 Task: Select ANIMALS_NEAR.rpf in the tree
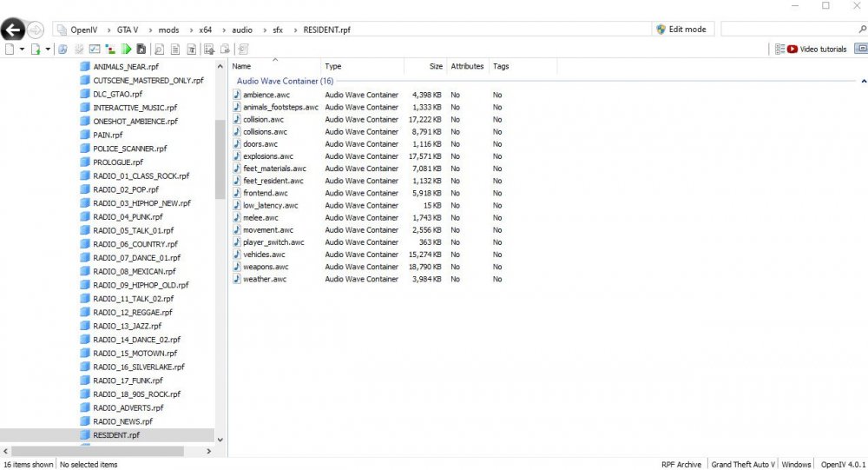coord(126,67)
